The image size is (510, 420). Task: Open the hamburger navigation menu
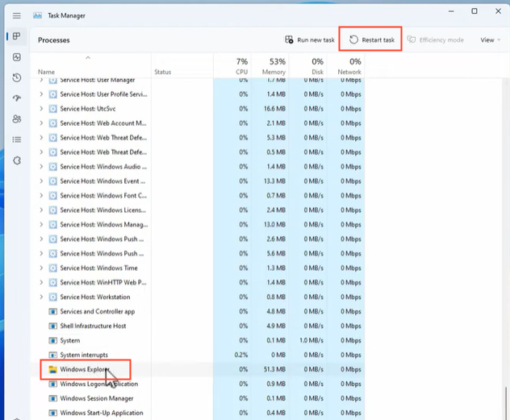[x=17, y=15]
